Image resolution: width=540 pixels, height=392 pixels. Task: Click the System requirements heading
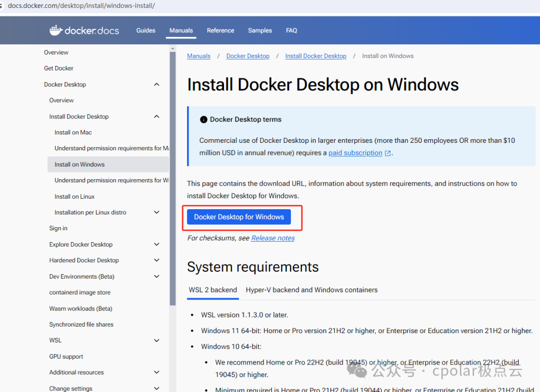253,267
